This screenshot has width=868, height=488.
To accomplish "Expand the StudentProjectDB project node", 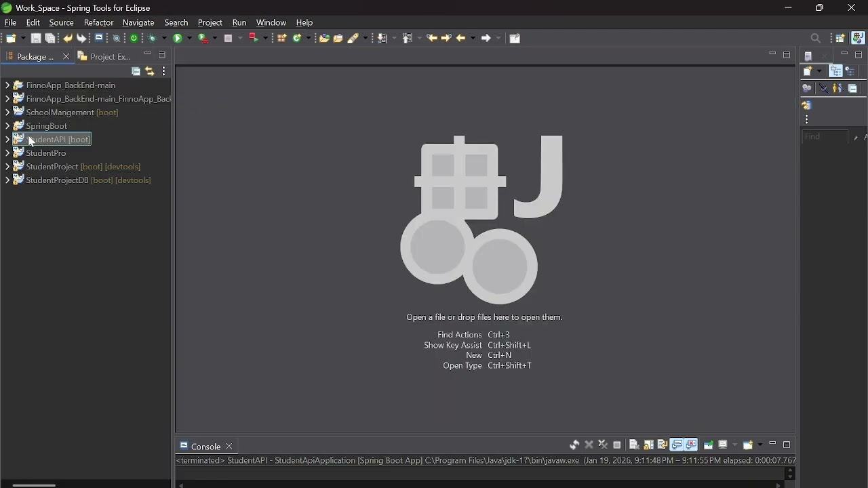I will coord(7,180).
